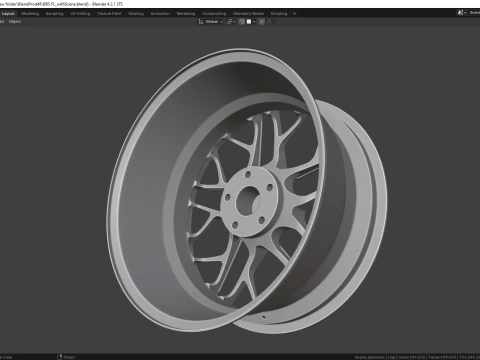Image resolution: width=480 pixels, height=360 pixels.
Task: Open the Object menu in viewport header
Action: [15, 22]
